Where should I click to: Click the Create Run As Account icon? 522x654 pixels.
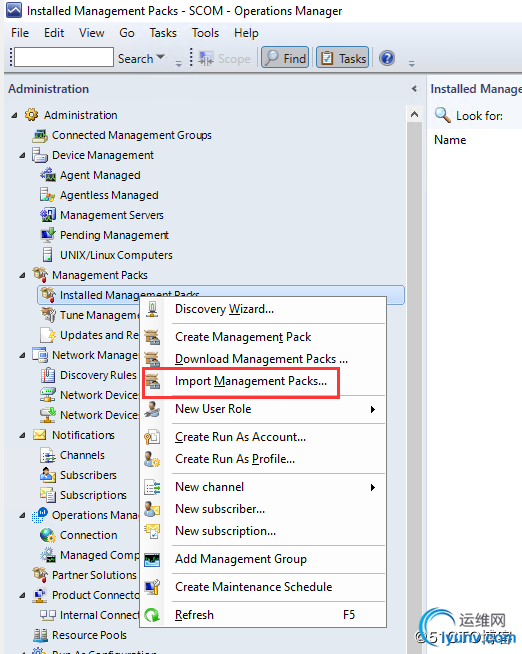click(x=152, y=437)
